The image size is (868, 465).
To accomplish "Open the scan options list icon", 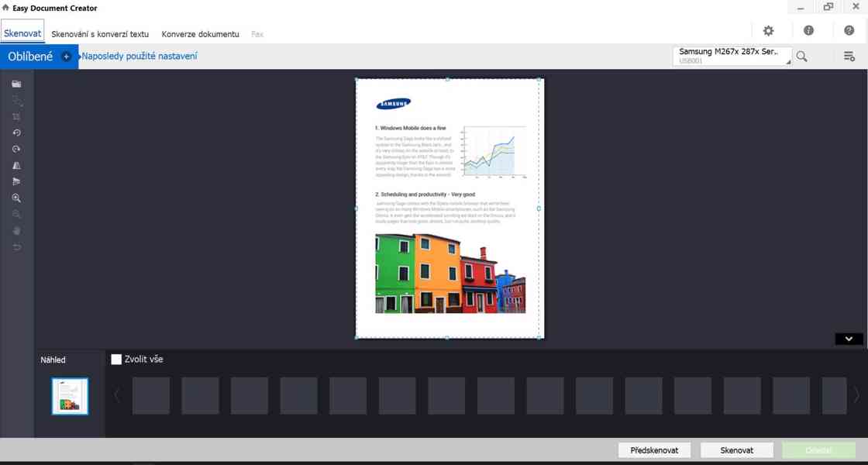I will pos(849,56).
